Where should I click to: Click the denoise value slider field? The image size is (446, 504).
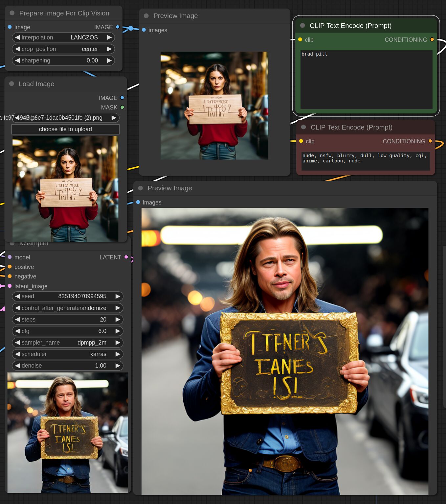click(67, 366)
